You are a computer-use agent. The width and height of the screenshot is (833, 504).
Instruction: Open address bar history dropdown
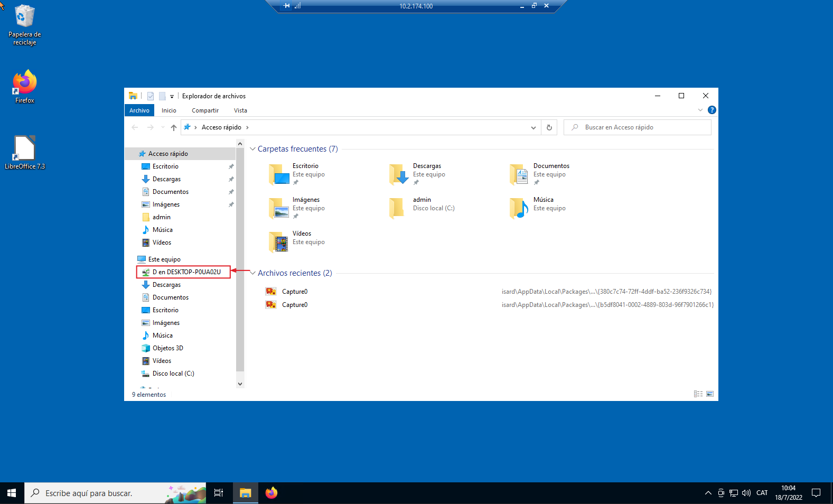pos(533,127)
